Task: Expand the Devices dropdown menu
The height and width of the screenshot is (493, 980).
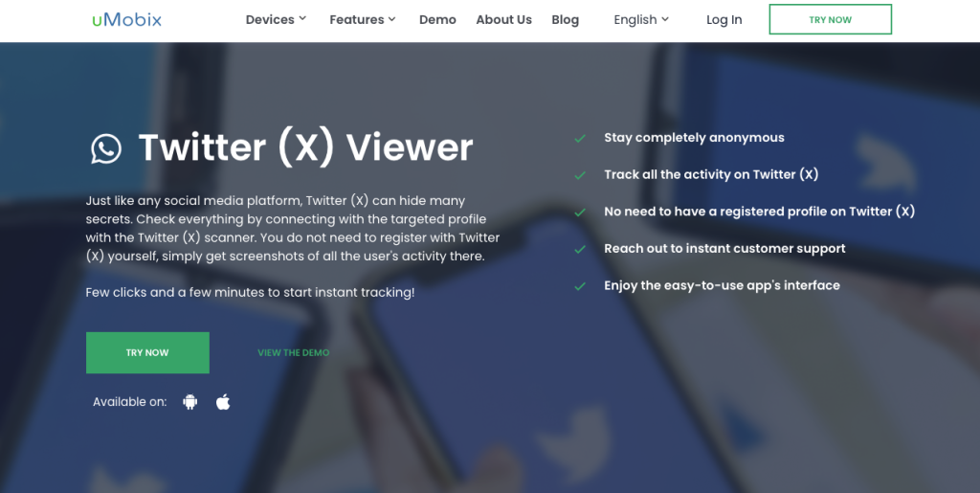Action: point(276,19)
